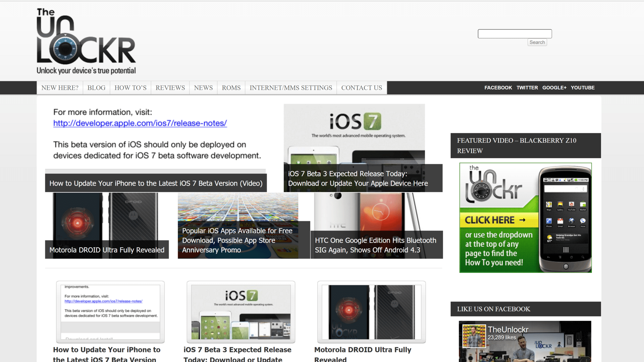The height and width of the screenshot is (362, 644).
Task: Open the iOS 7 devices thumbnail card
Action: [241, 312]
